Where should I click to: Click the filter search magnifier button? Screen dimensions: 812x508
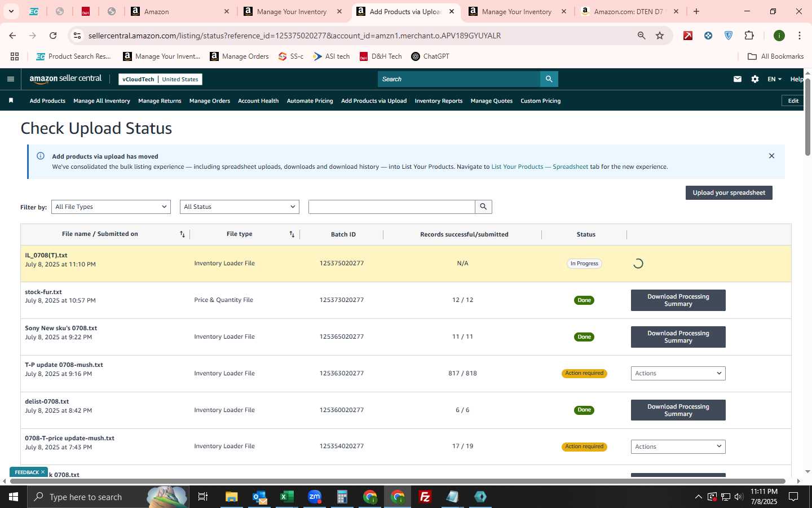click(483, 207)
